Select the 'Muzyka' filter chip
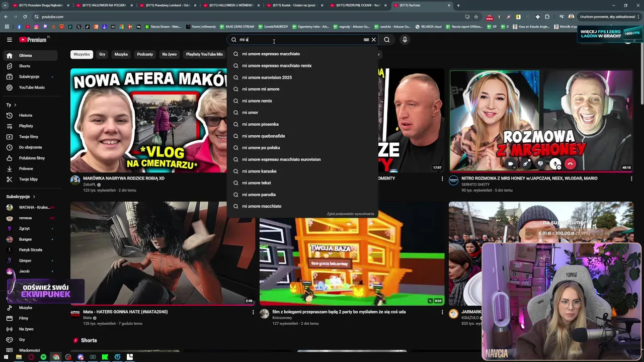644x362 pixels. [x=121, y=54]
